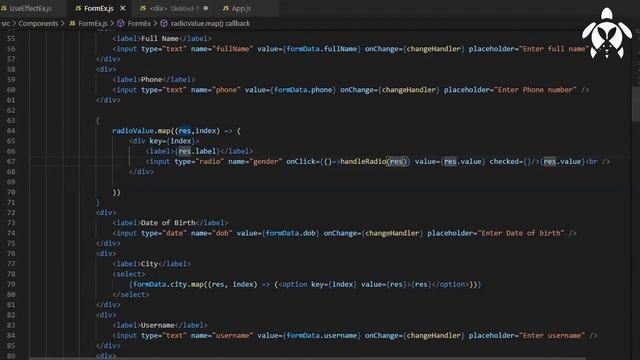
Task: Click the unsaved dot on Untitled-1 tab
Action: [206, 8]
